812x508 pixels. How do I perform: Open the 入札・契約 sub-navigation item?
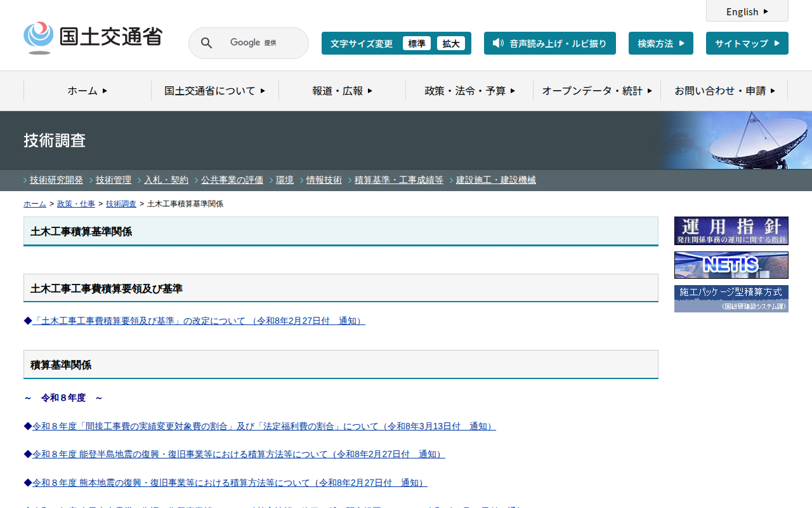[x=166, y=180]
